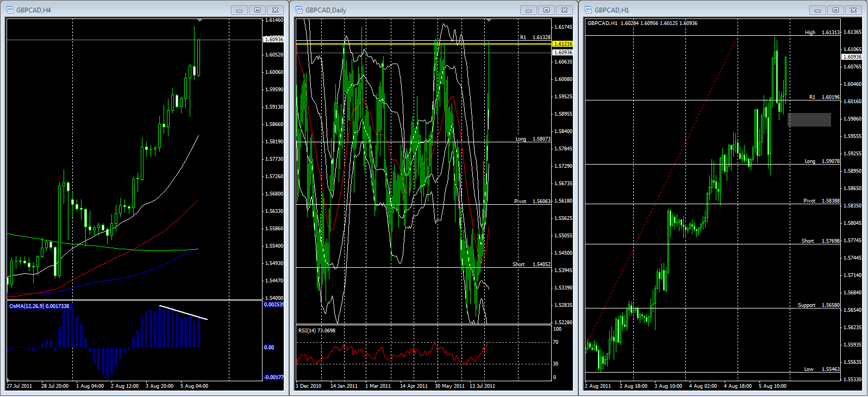Click the yellow 1.61216 price tag
Viewport: 868px width, 397px height.
pyautogui.click(x=563, y=43)
